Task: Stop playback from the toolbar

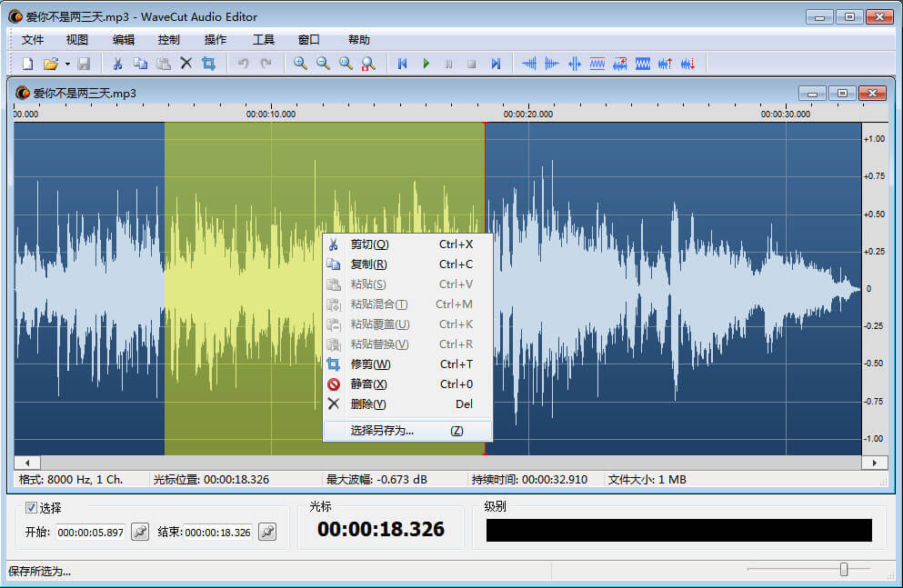Action: click(472, 64)
